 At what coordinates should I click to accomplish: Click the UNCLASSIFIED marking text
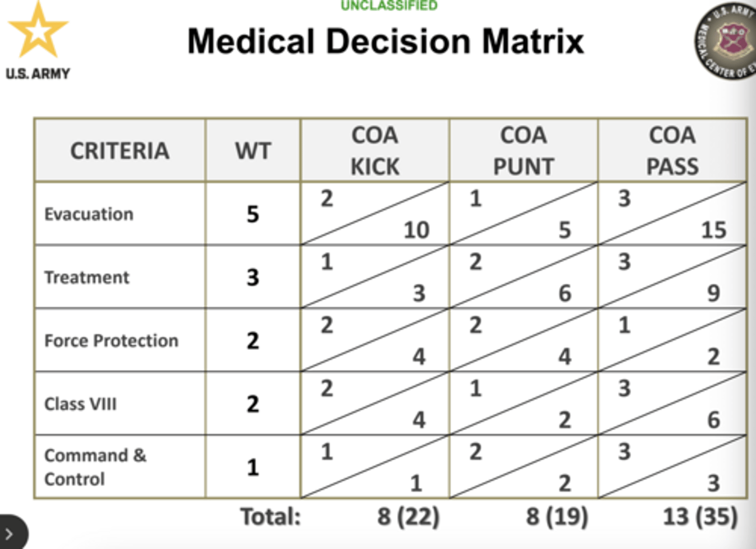[389, 6]
